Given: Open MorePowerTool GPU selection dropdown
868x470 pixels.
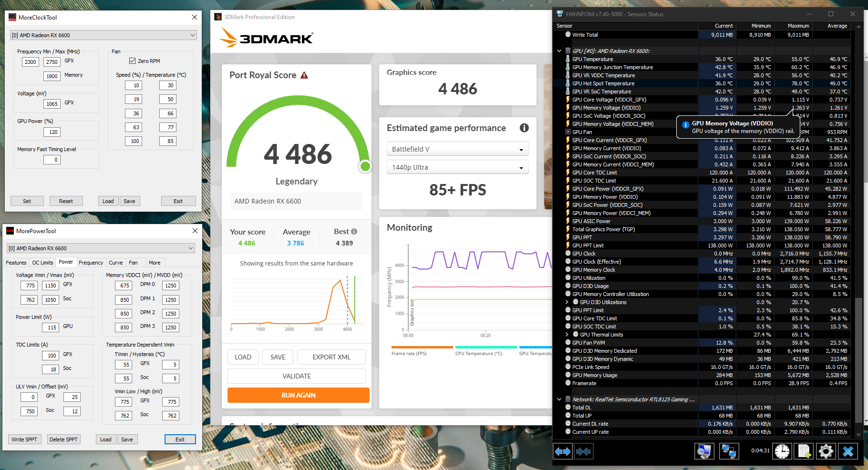Looking at the screenshot, I should point(101,248).
